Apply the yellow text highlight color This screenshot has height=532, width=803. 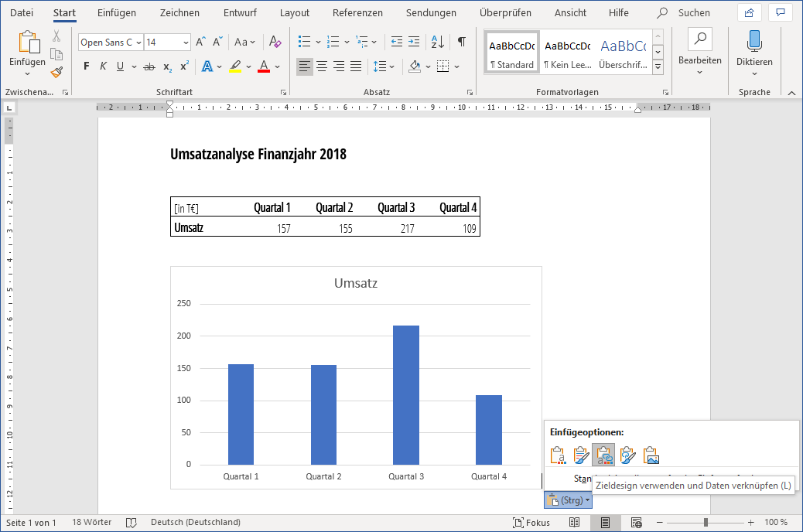coord(235,66)
